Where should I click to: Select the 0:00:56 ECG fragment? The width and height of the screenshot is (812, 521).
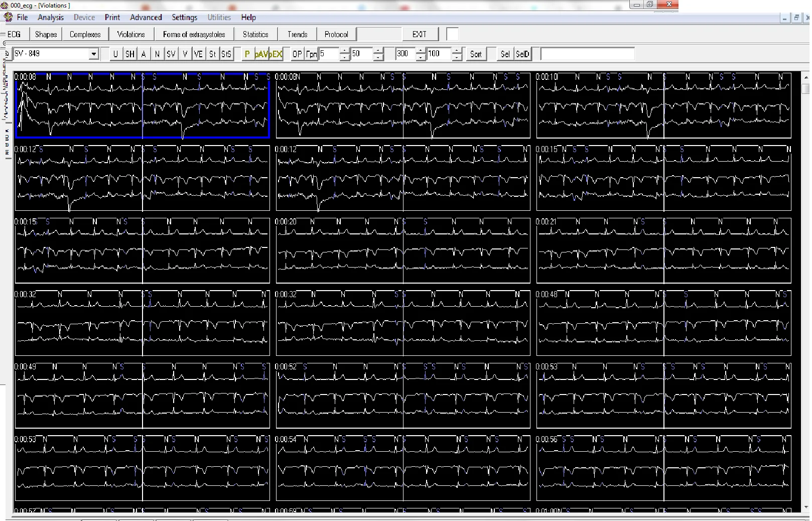663,468
